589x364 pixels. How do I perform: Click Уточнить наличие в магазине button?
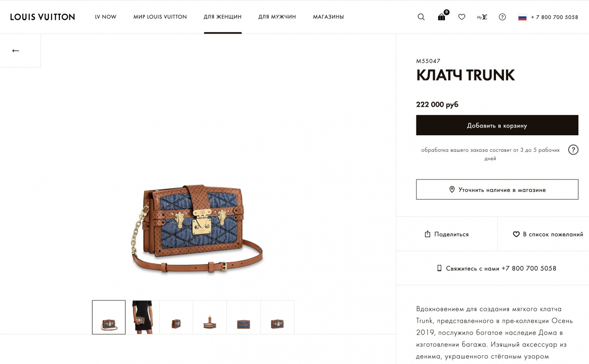click(497, 190)
